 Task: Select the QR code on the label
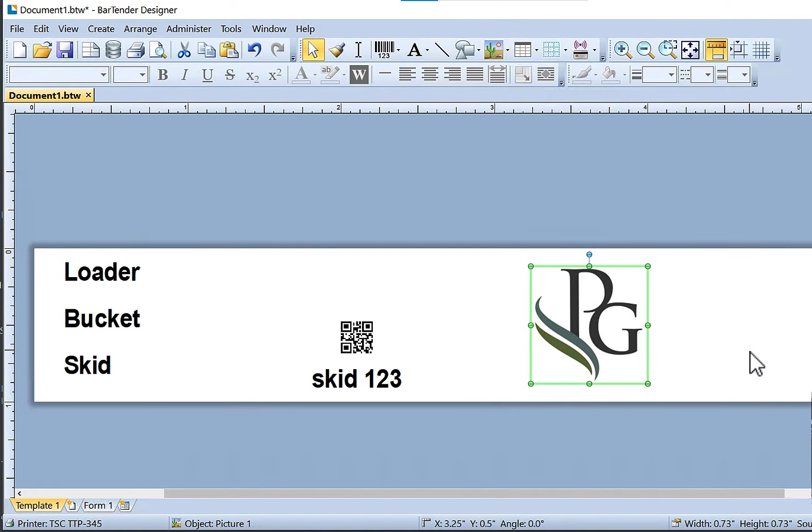(x=357, y=337)
